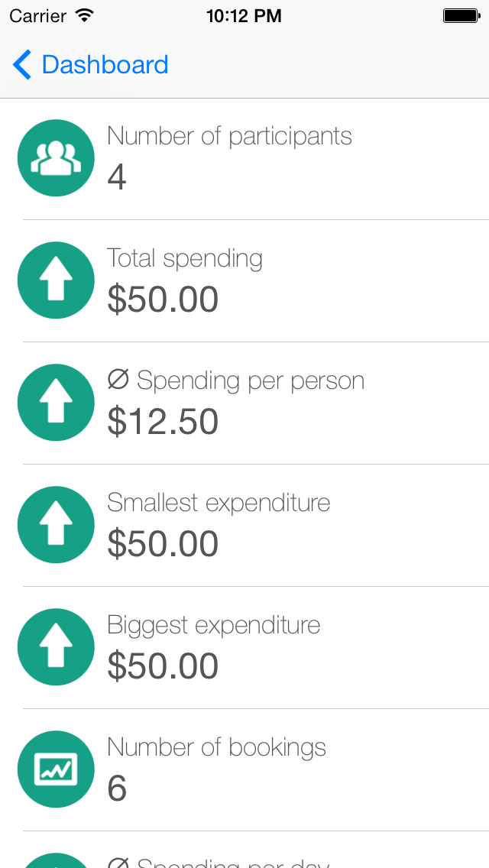The image size is (489, 868).
Task: Select the bookings count value 6
Action: click(x=117, y=789)
